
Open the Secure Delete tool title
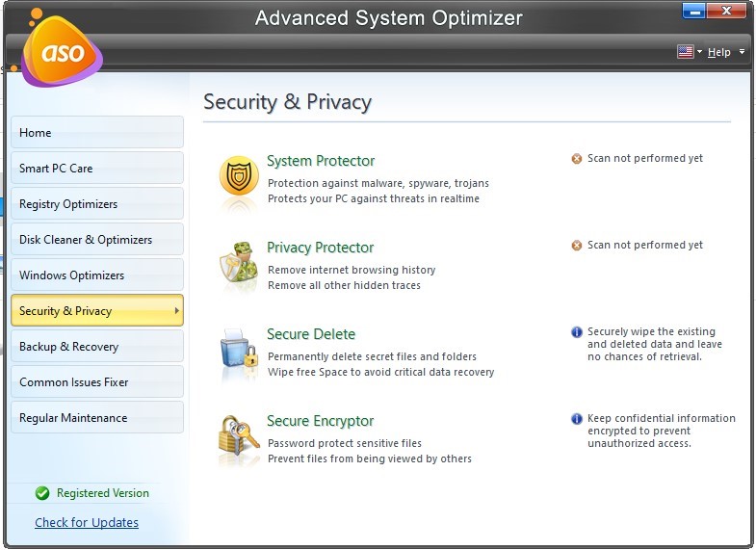point(311,334)
